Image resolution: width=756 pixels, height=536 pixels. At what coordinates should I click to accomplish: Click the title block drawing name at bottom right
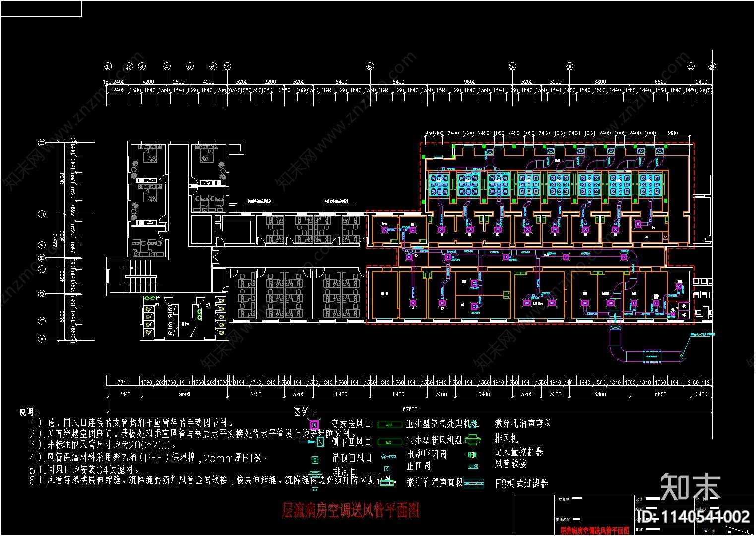(595, 531)
